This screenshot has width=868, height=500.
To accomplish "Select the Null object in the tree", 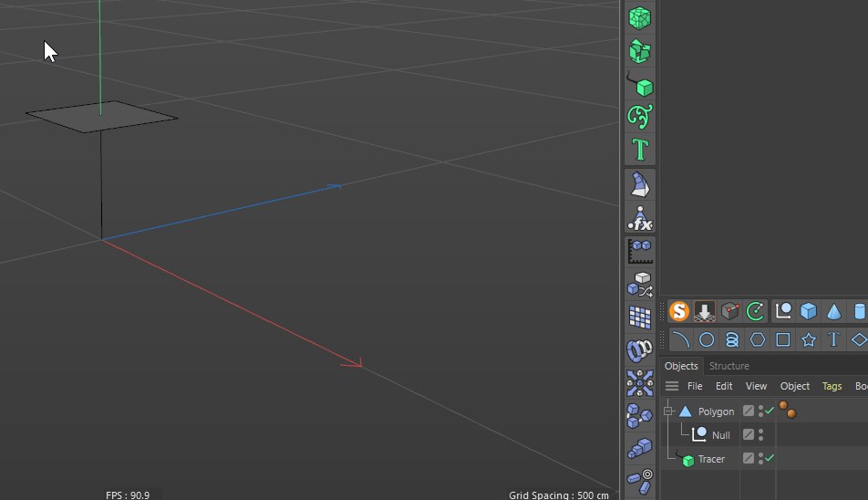I will coord(720,435).
